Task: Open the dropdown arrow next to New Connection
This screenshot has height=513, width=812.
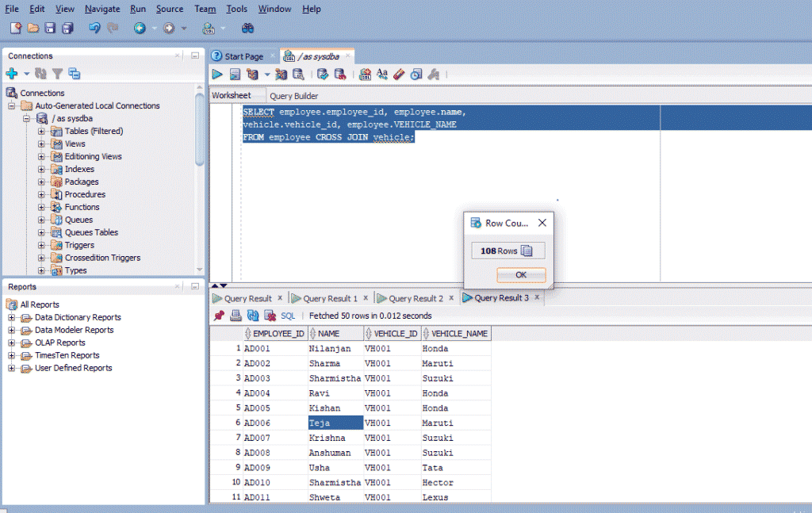Action: coord(26,74)
